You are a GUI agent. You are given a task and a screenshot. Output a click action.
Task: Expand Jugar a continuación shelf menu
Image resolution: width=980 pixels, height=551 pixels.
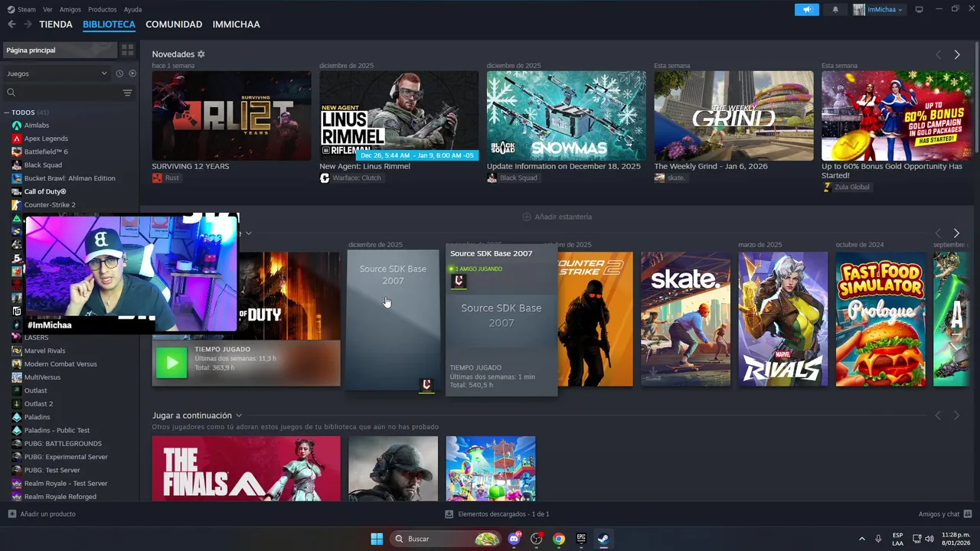[x=239, y=416]
